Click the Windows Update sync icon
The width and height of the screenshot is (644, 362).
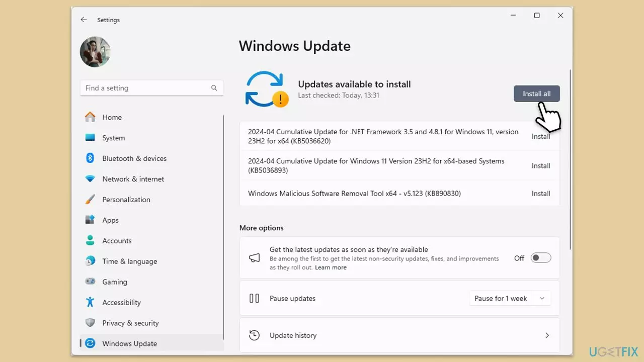tap(90, 343)
